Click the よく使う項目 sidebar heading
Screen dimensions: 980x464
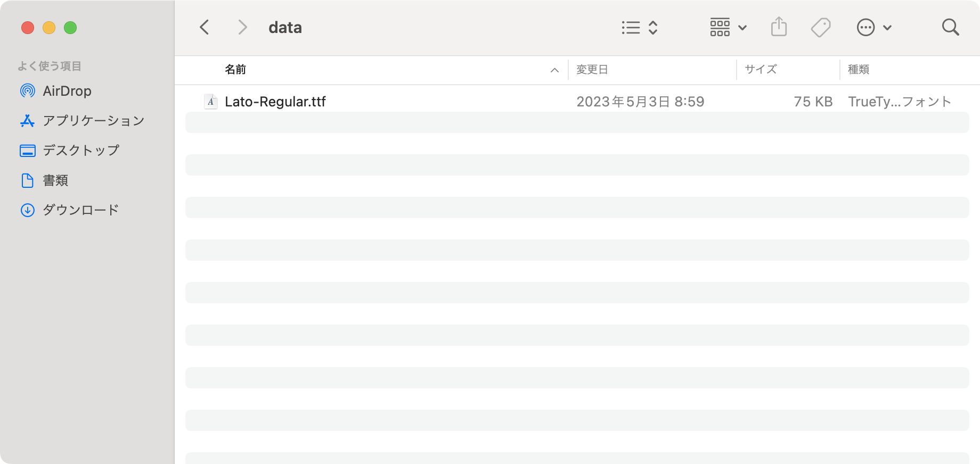50,66
